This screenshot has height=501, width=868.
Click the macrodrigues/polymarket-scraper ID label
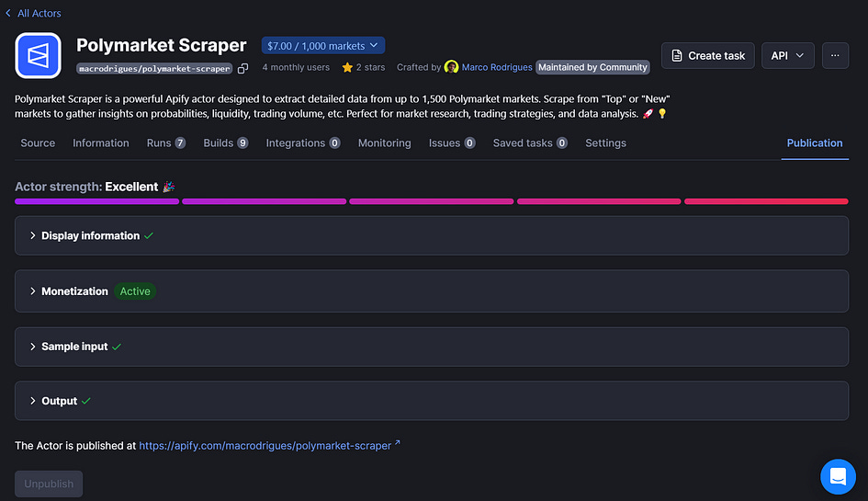[x=154, y=69]
